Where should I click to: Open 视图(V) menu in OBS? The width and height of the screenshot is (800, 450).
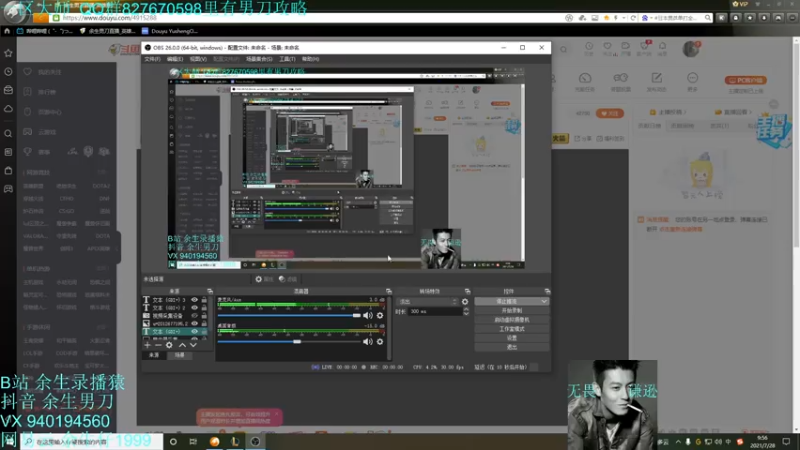[198, 59]
